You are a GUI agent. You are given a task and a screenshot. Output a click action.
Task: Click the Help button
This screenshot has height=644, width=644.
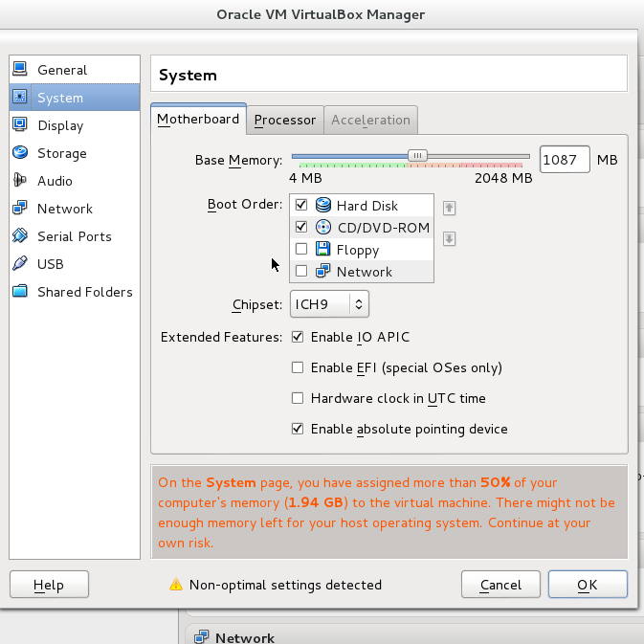pos(49,585)
